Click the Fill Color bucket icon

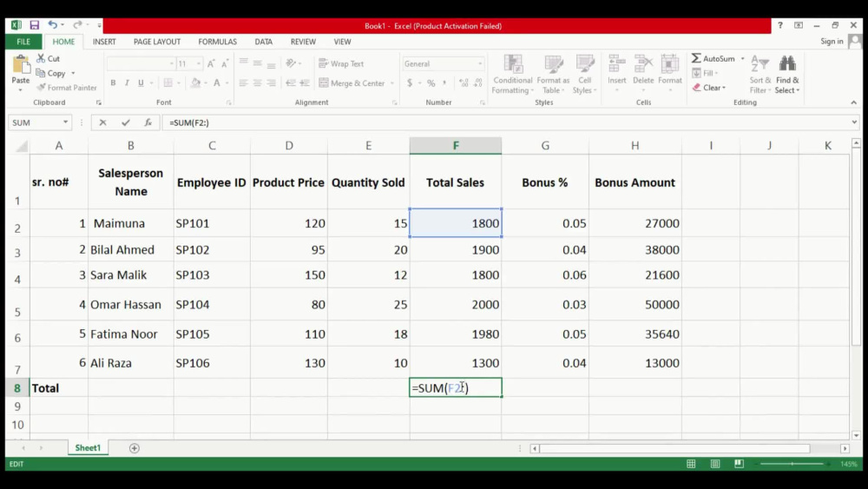point(195,83)
